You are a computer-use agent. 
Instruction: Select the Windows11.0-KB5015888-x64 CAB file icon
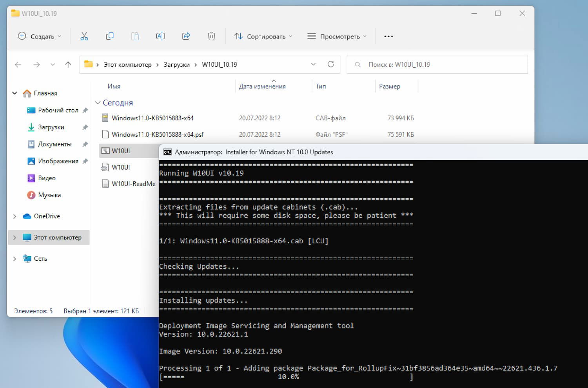tap(105, 118)
